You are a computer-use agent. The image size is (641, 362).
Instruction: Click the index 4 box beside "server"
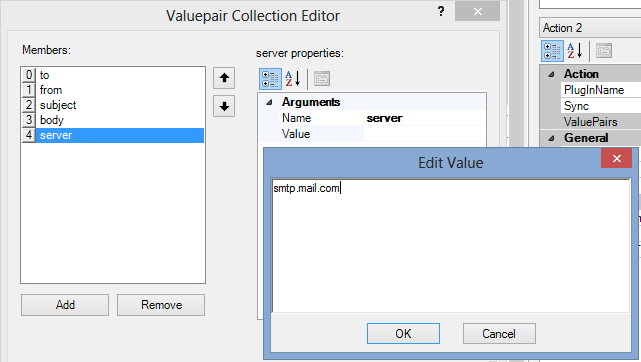coord(29,135)
